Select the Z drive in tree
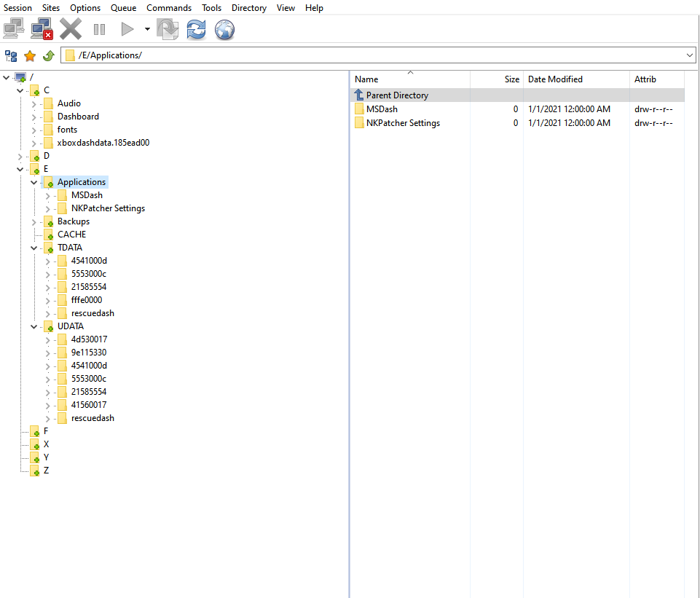 pos(46,471)
